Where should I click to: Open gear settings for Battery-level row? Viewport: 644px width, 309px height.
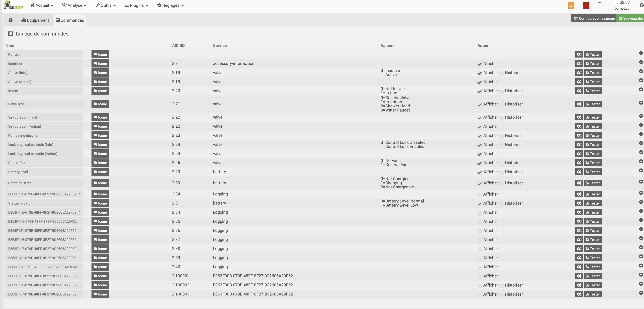pos(579,172)
